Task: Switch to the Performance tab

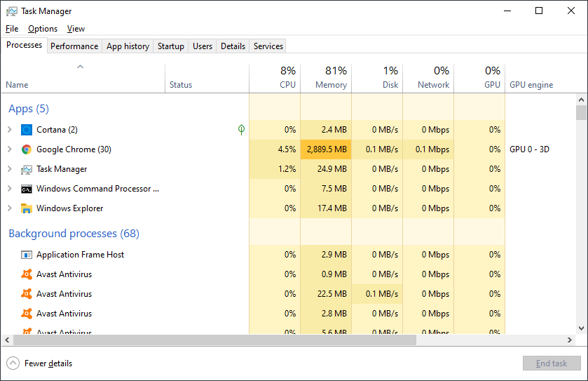Action: [74, 46]
